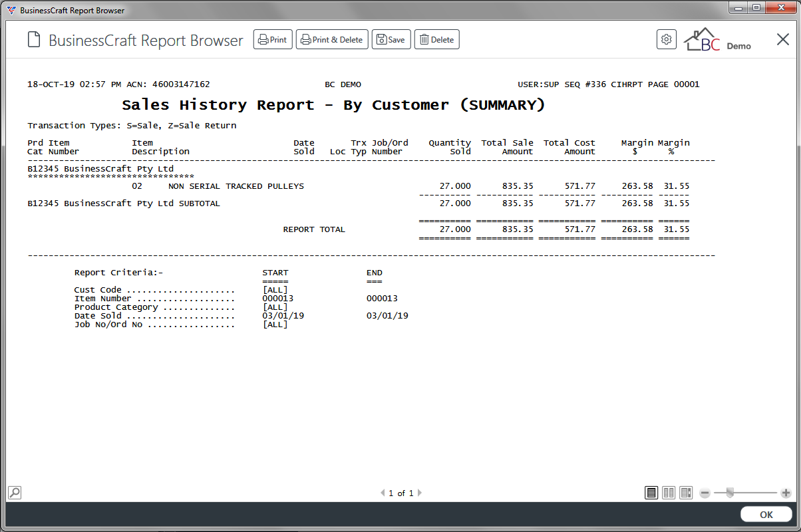Click the 'Margin %' column header
The height and width of the screenshot is (532, 801).
(x=674, y=147)
